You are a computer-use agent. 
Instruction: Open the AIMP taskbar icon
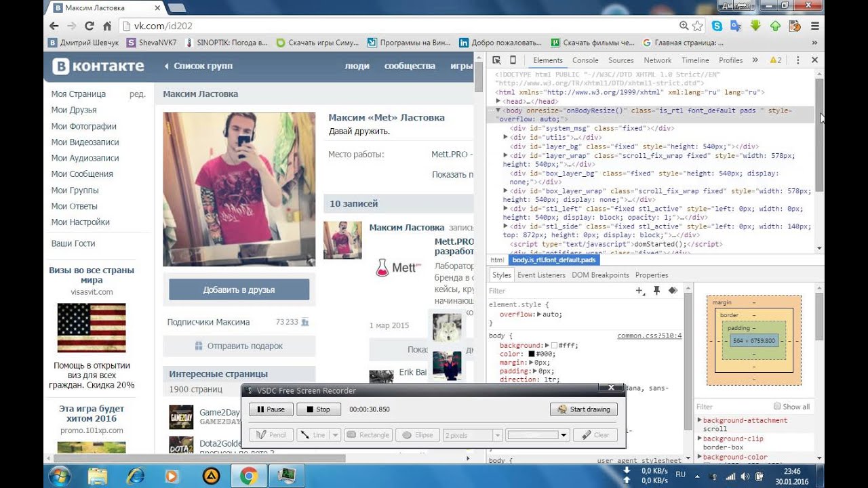210,476
